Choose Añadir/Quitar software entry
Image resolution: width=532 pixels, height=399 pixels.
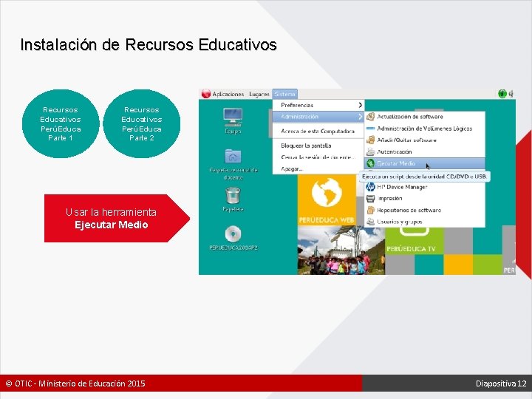point(425,140)
